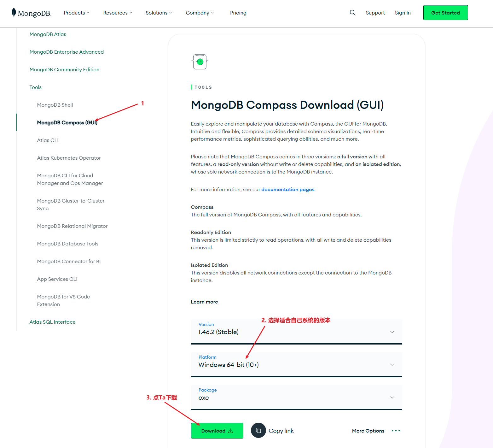Image resolution: width=493 pixels, height=448 pixels.
Task: Open Atlas CLI in sidebar
Action: tap(48, 140)
